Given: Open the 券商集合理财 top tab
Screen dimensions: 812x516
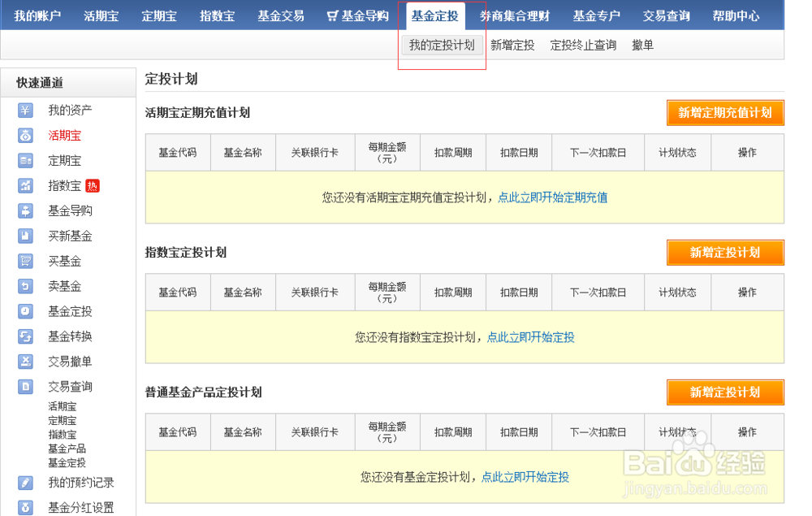Looking at the screenshot, I should (514, 16).
